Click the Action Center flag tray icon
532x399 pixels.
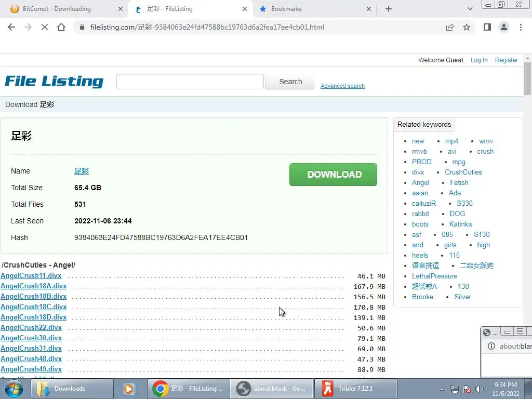pyautogui.click(x=467, y=389)
